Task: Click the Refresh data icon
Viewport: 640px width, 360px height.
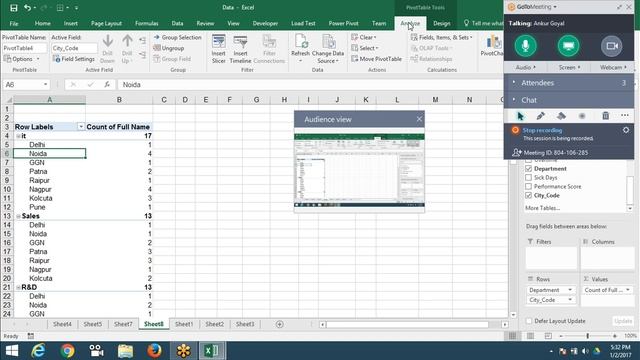Action: click(x=301, y=42)
